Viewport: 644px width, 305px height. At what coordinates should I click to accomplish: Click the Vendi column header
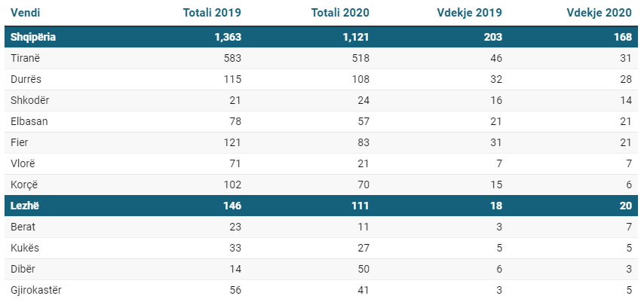pos(26,13)
